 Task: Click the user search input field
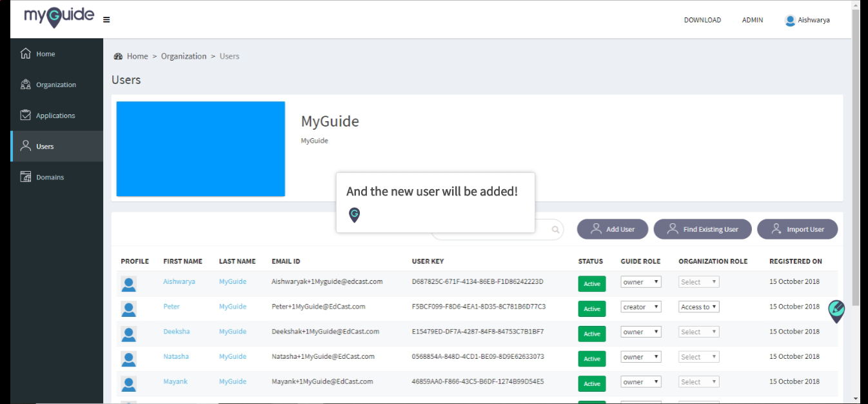497,230
